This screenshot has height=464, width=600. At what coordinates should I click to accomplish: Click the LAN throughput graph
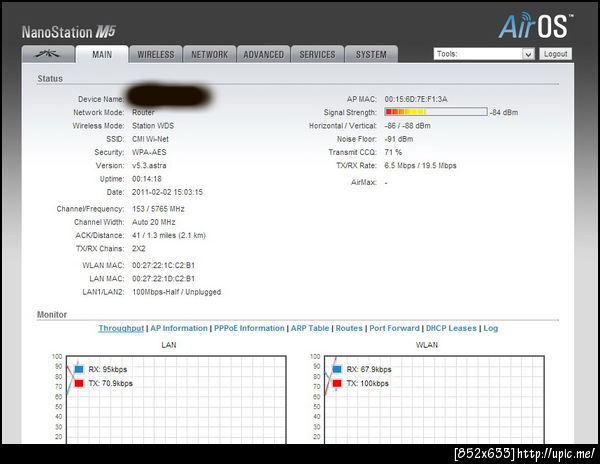pos(176,400)
